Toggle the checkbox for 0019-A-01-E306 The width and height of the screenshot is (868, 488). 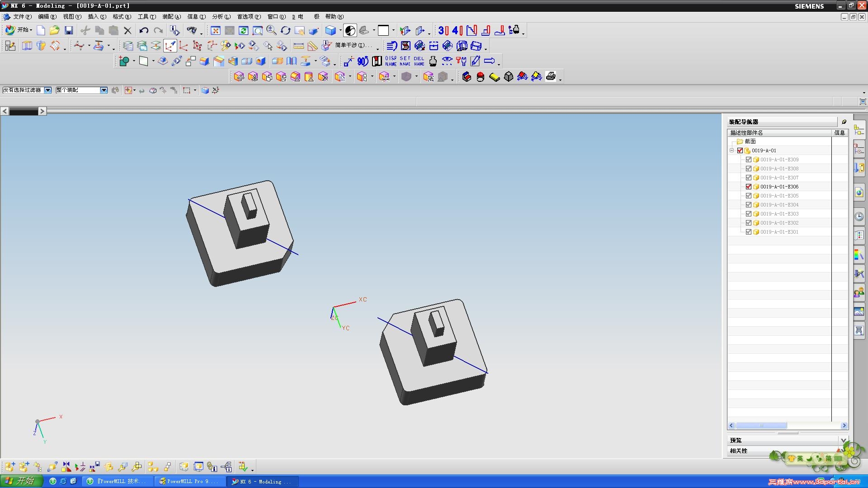[x=749, y=187]
